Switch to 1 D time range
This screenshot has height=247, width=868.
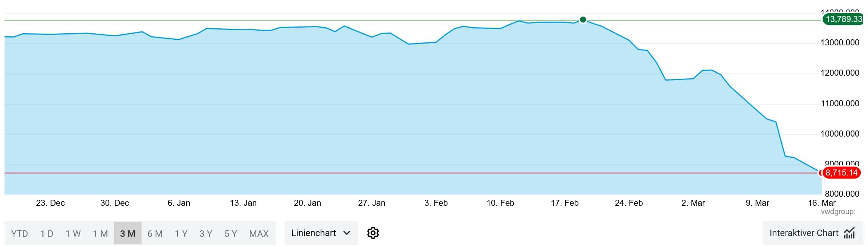[x=47, y=234]
